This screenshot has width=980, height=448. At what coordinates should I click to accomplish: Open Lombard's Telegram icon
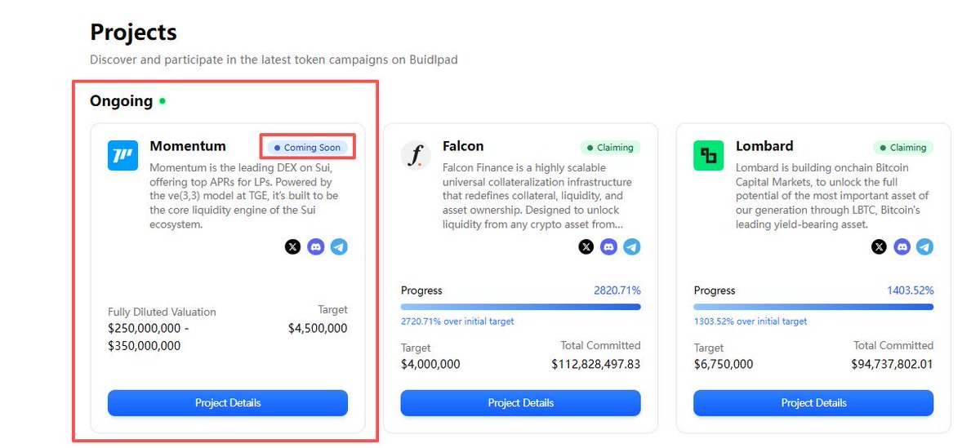pos(924,246)
